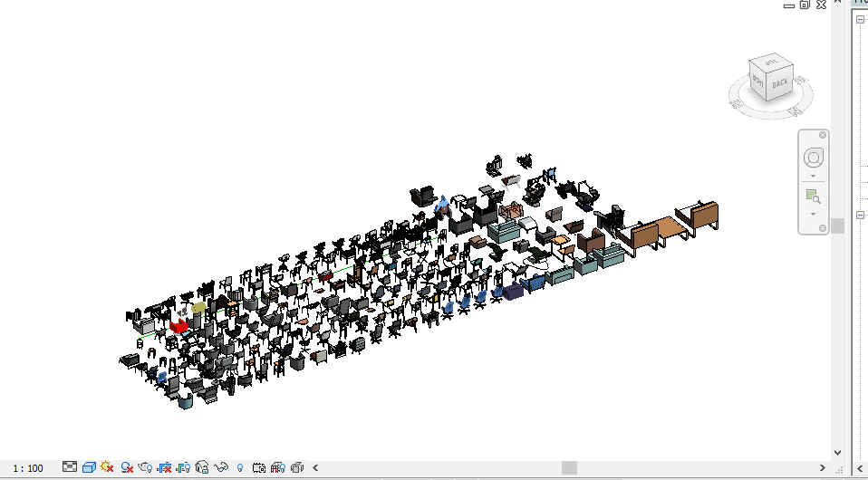Expand the zoom options dropdown arrow
The width and height of the screenshot is (868, 480).
coord(813,214)
